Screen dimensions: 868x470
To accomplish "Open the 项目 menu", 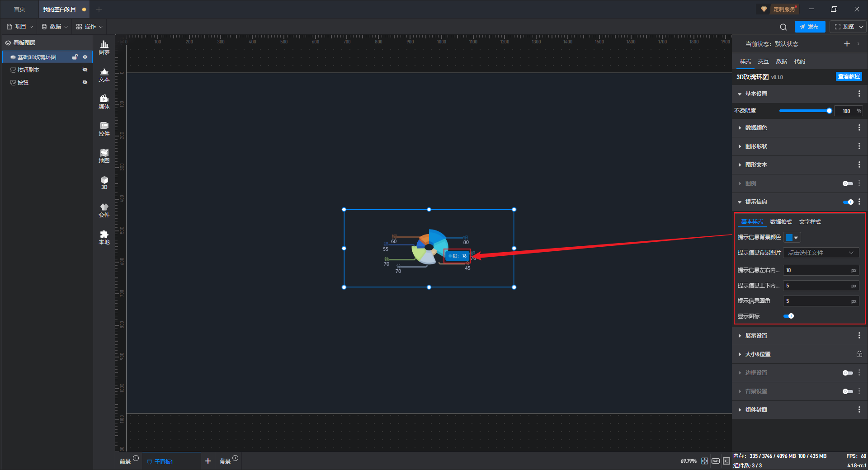I will (20, 27).
